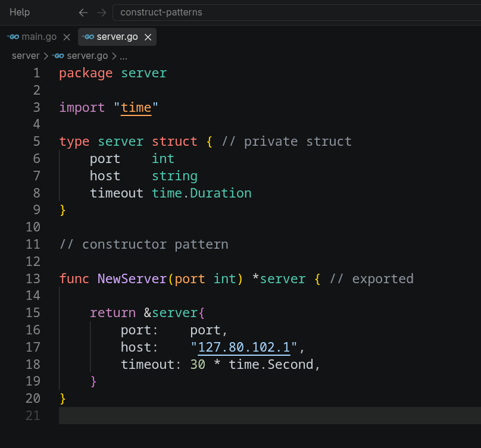Click the pink closing brace on line 19
This screenshot has height=448, width=481.
point(93,381)
